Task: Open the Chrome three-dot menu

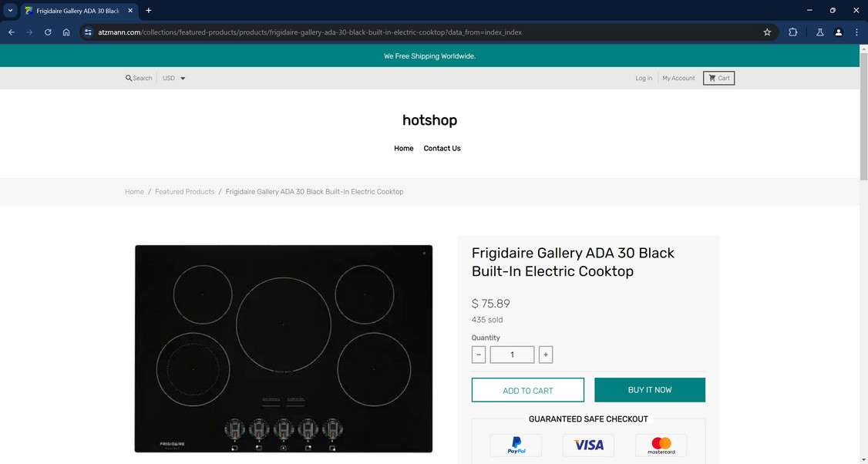Action: tap(856, 32)
